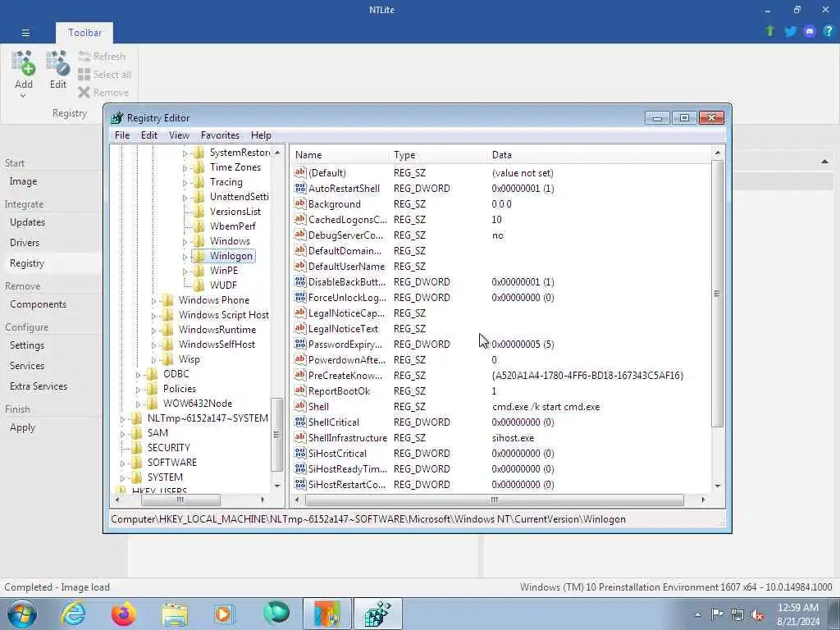Click the Data column header
This screenshot has height=630, width=840.
click(599, 155)
